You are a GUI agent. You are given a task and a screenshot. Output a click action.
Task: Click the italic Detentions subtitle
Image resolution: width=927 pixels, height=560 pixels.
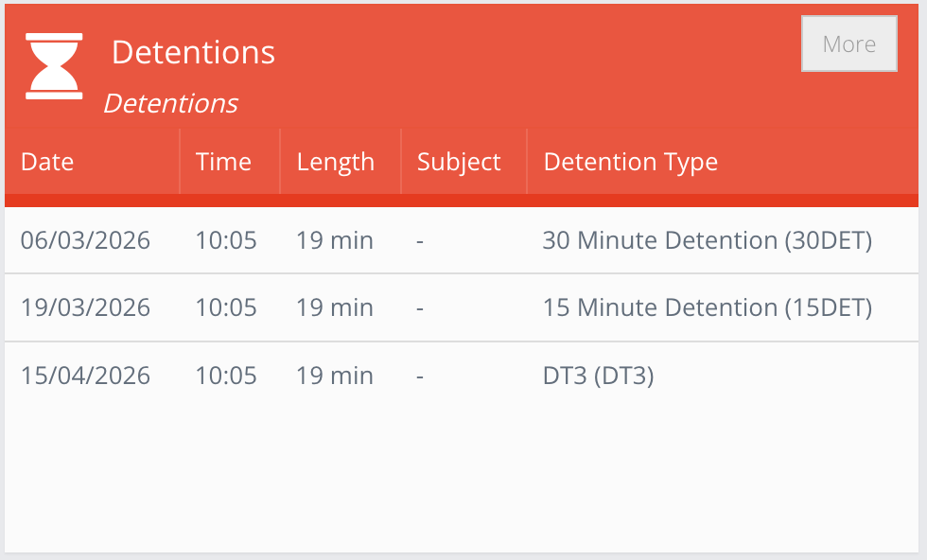170,103
